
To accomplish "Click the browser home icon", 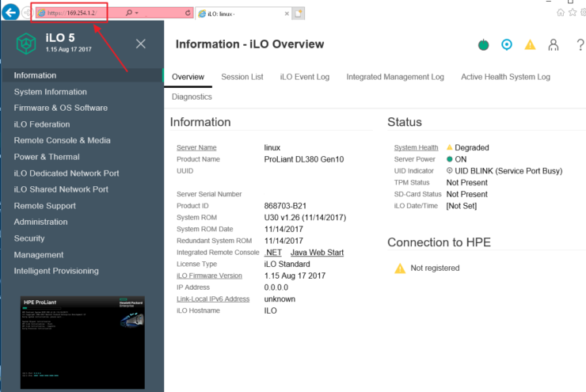I will [561, 13].
